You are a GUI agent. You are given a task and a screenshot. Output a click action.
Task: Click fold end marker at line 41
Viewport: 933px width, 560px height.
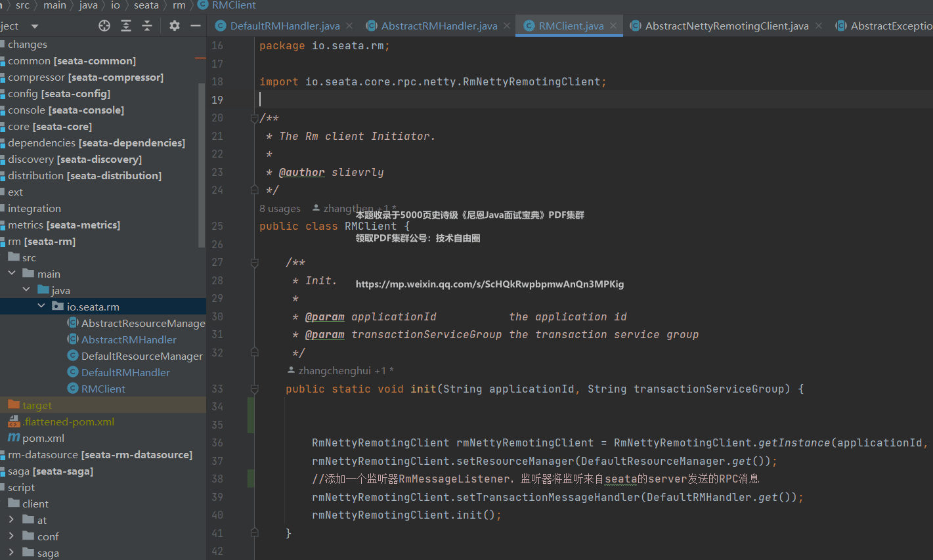tap(254, 533)
